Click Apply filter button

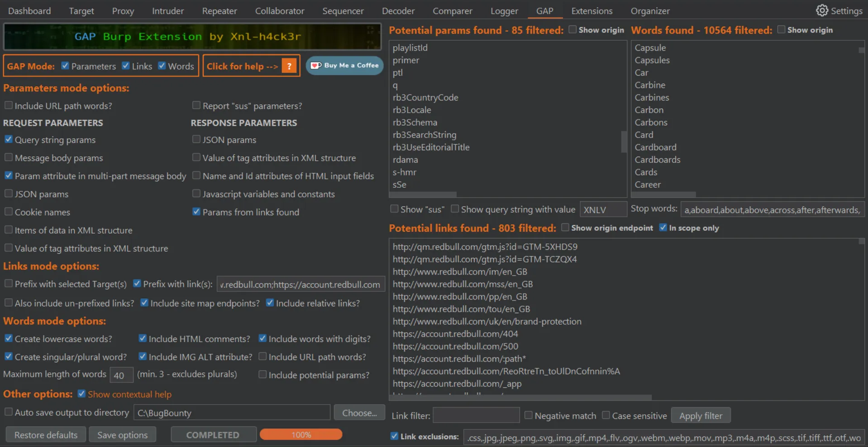701,415
